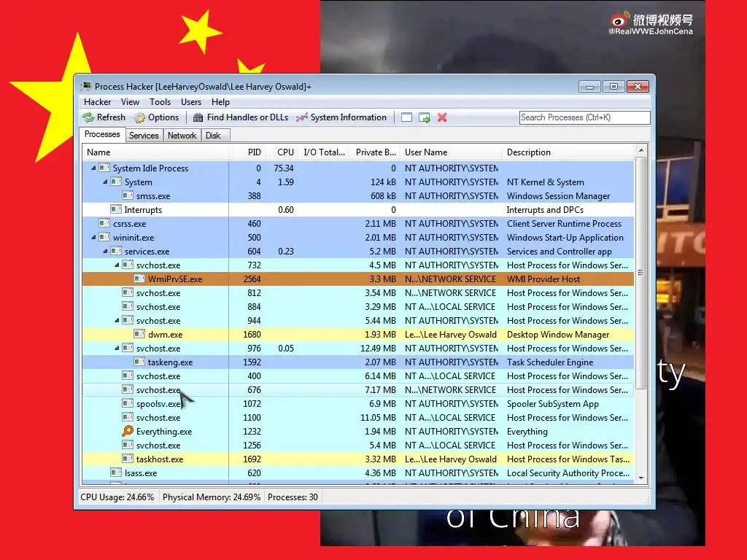This screenshot has height=560, width=747.
Task: Click the scrollbar up arrow
Action: 640,150
